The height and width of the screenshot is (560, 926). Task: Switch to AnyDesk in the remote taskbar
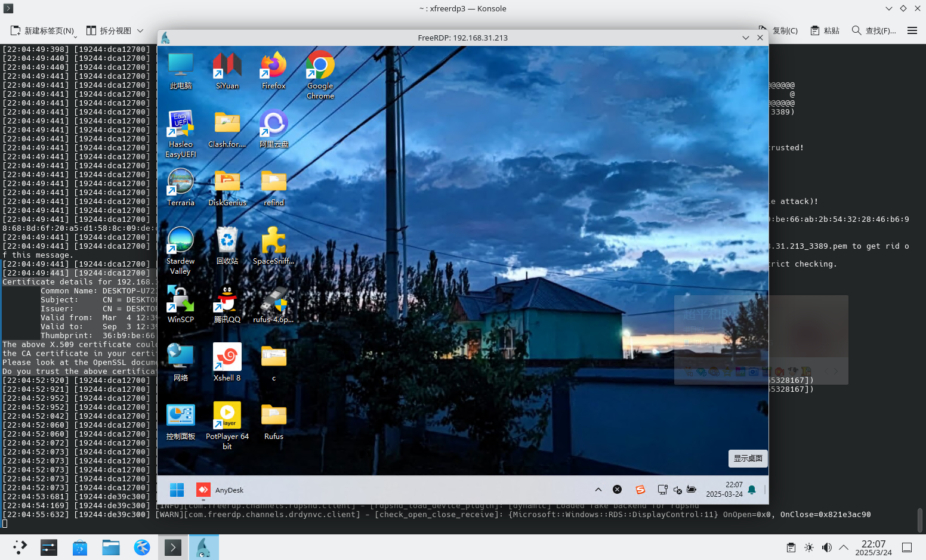220,490
